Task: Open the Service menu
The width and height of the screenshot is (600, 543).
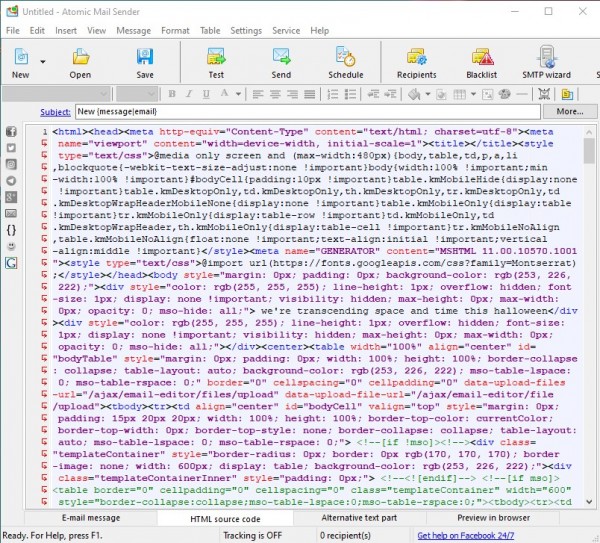Action: point(286,31)
